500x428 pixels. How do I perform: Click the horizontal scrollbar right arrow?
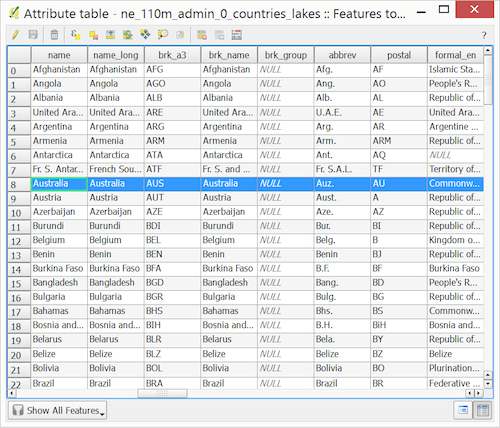[479, 393]
